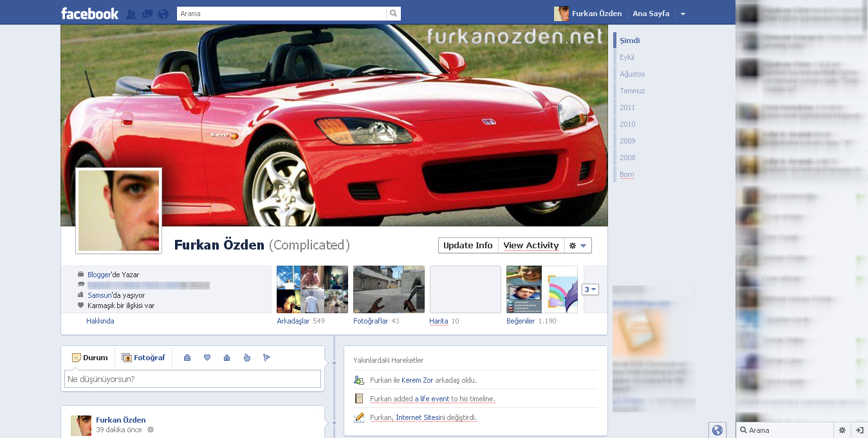Jump to Born in the timeline navigator
This screenshot has width=868, height=438.
pyautogui.click(x=627, y=174)
